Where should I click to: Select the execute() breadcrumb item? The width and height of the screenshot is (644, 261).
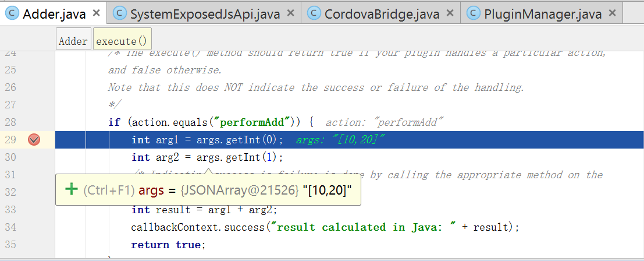coord(122,41)
